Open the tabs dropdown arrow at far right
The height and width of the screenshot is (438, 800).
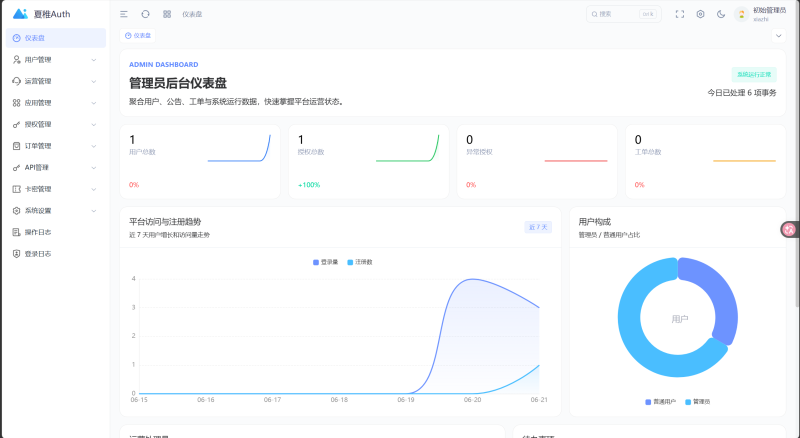click(779, 36)
